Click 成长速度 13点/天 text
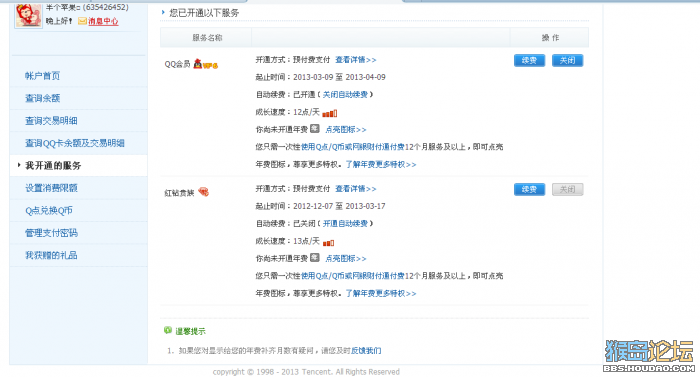This screenshot has width=700, height=377. pyautogui.click(x=288, y=241)
